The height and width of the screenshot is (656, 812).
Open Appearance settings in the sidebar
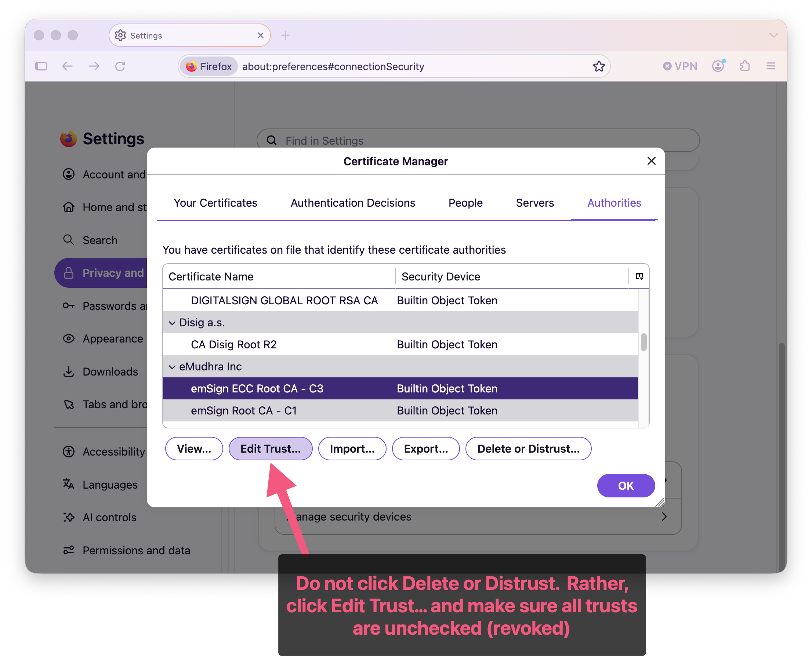pos(102,338)
